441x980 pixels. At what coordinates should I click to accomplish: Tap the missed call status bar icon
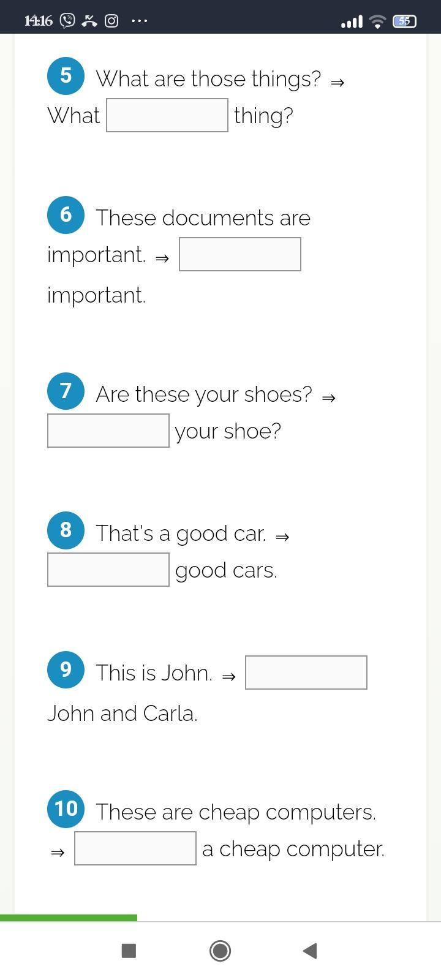89,21
